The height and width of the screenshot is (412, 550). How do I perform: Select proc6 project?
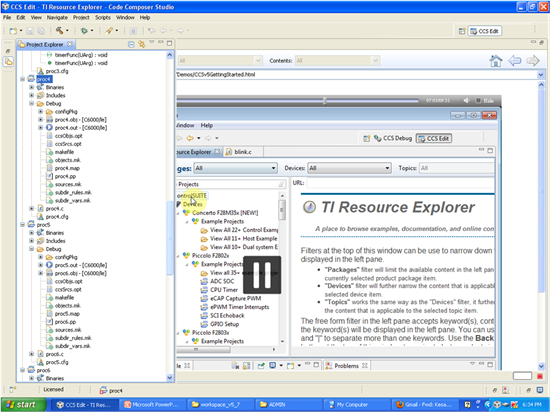[x=43, y=370]
